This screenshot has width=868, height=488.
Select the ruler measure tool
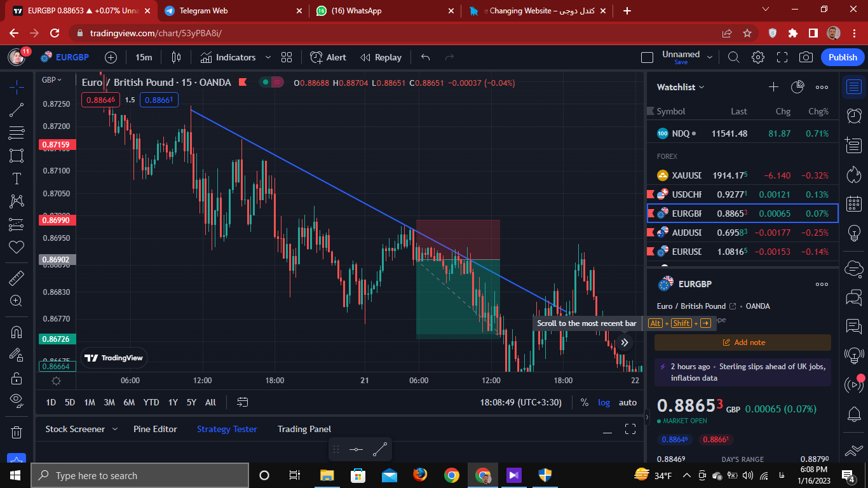coord(17,278)
